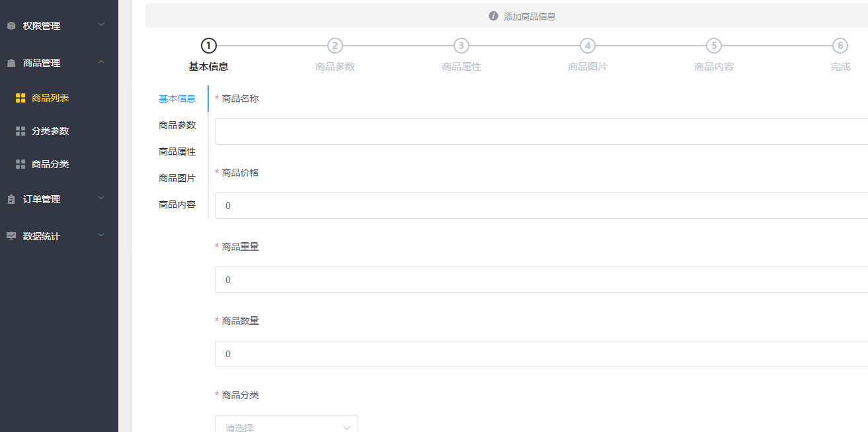Switch to the 商品图片 tab
Viewport: 868px width, 432px height.
(177, 177)
